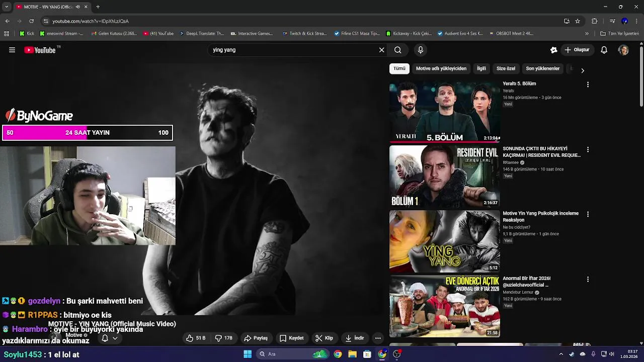Screen dimensions: 644x362
Task: Open a new browser tab
Action: tap(98, 7)
